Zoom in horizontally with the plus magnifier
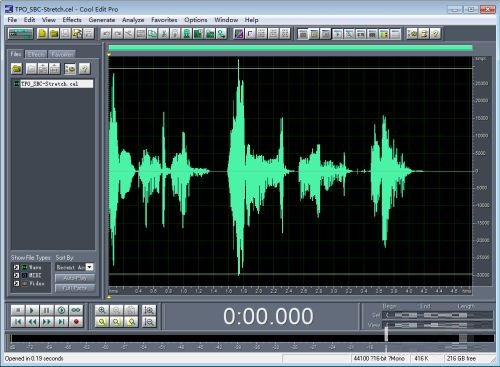 (x=102, y=310)
